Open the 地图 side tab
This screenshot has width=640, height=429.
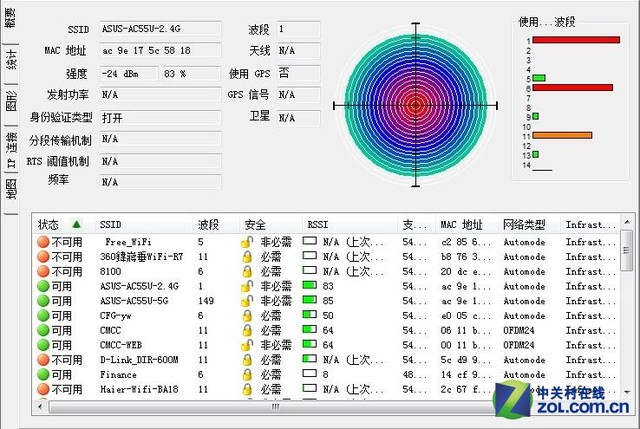pos(11,189)
